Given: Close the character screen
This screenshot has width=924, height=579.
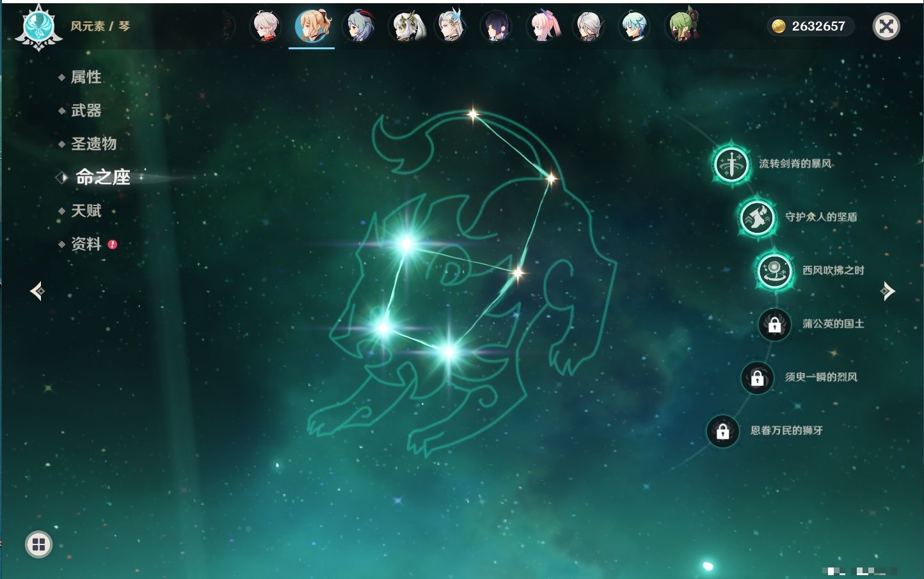Looking at the screenshot, I should coord(886,26).
